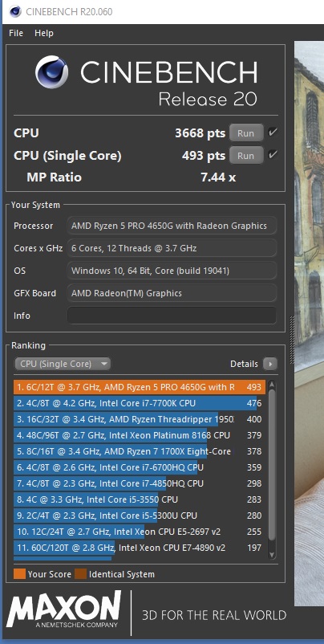Select the Intel Xeon E7-4890 v2 row
This screenshot has height=644, width=324.
click(x=140, y=548)
